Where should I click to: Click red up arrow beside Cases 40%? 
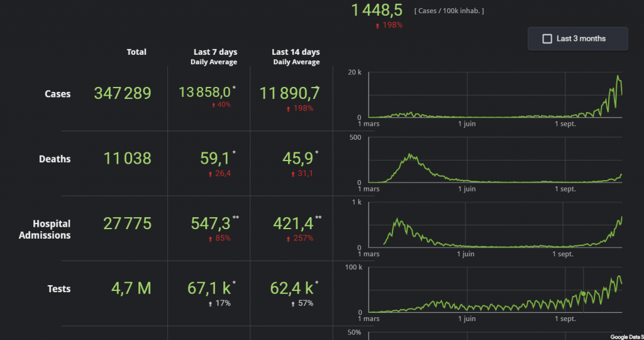(213, 105)
